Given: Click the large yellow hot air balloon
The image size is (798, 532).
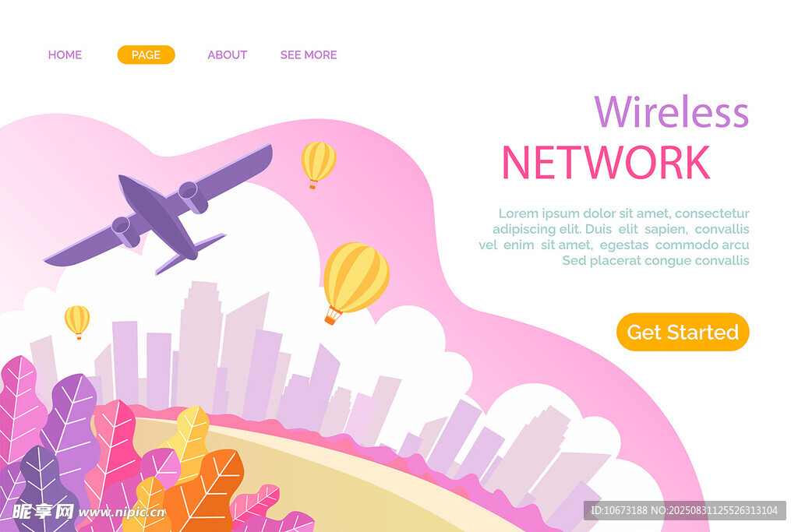Looking at the screenshot, I should pyautogui.click(x=355, y=282).
